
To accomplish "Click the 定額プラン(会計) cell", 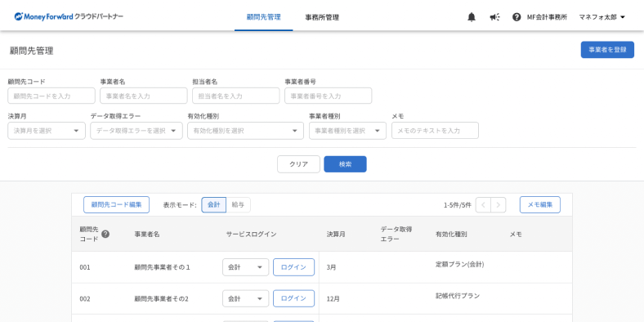I will (460, 264).
